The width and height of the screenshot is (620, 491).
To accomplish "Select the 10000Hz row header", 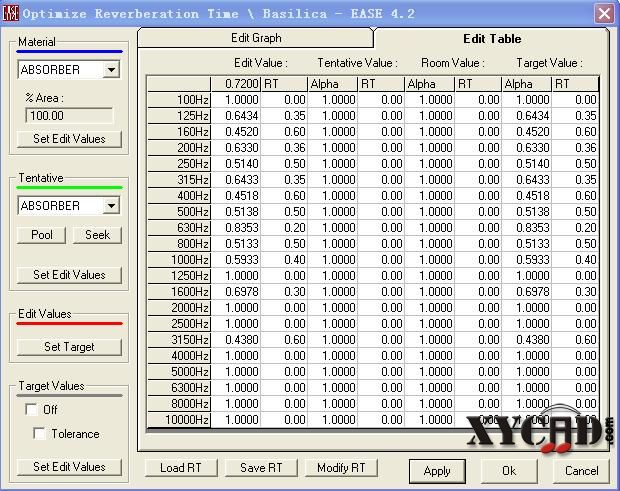I will click(x=179, y=420).
